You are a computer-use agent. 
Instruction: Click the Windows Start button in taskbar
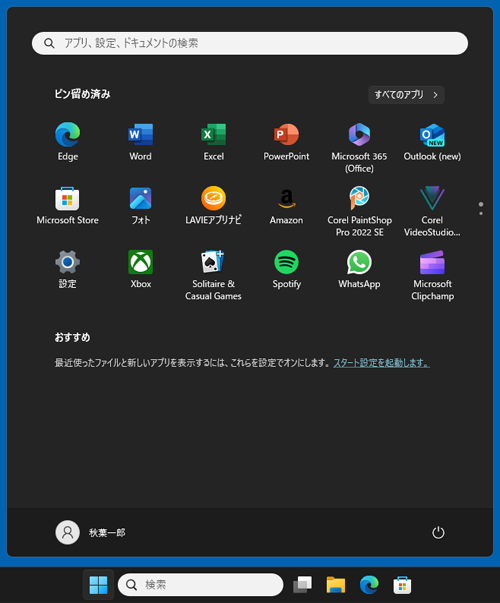98,585
